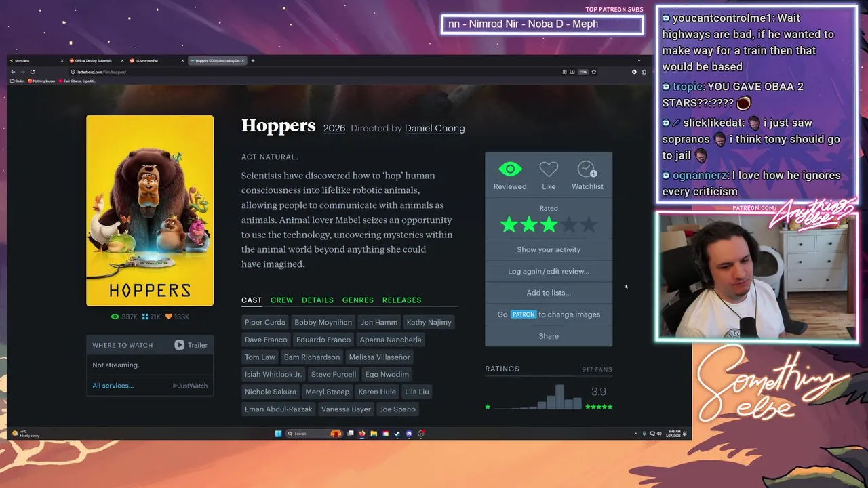Select cast member Meryl Streep
The width and height of the screenshot is (868, 488).
coord(328,392)
